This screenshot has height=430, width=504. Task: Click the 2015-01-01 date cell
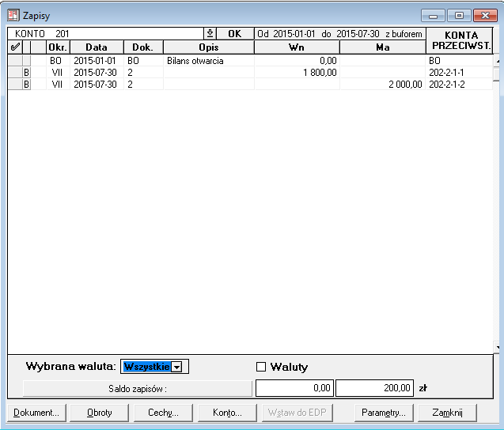pos(97,60)
